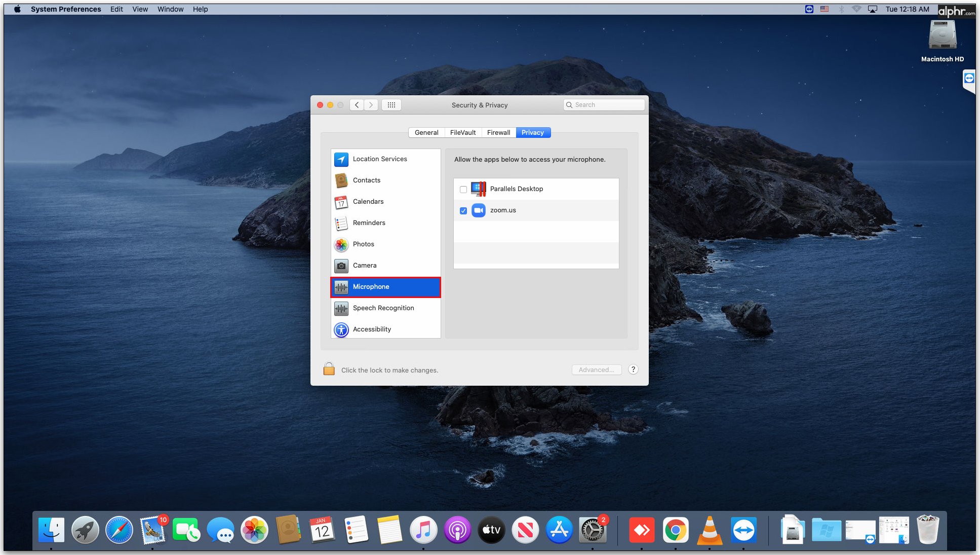Select the Contacts privacy category
Image resolution: width=980 pixels, height=555 pixels.
(x=366, y=180)
